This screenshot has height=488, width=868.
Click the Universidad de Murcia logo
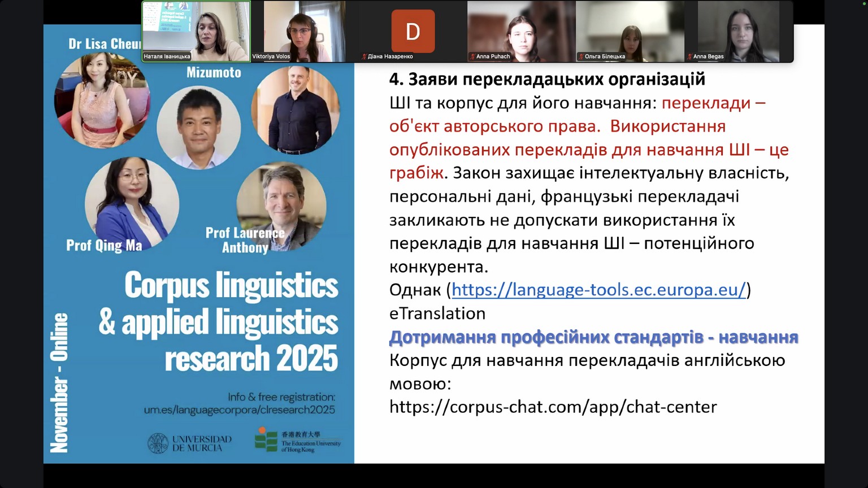[190, 443]
